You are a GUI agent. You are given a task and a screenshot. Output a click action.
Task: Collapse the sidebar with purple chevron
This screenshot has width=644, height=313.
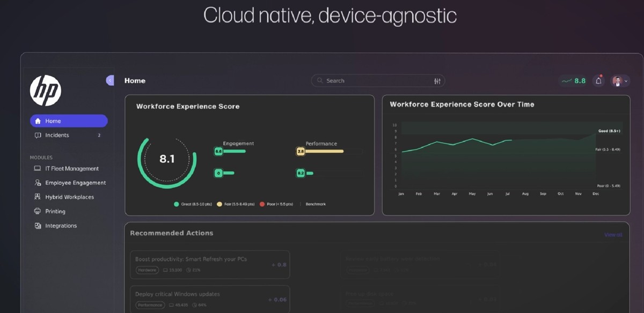coord(110,80)
